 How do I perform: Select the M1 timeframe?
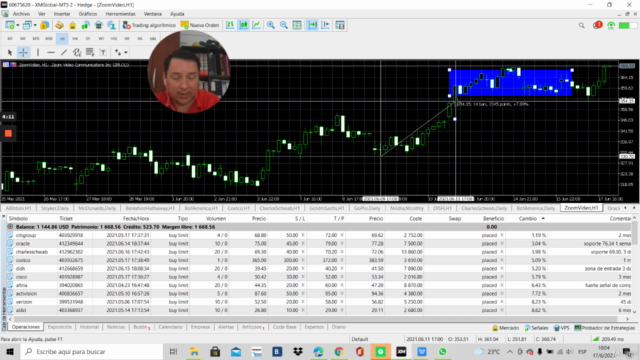10,39
